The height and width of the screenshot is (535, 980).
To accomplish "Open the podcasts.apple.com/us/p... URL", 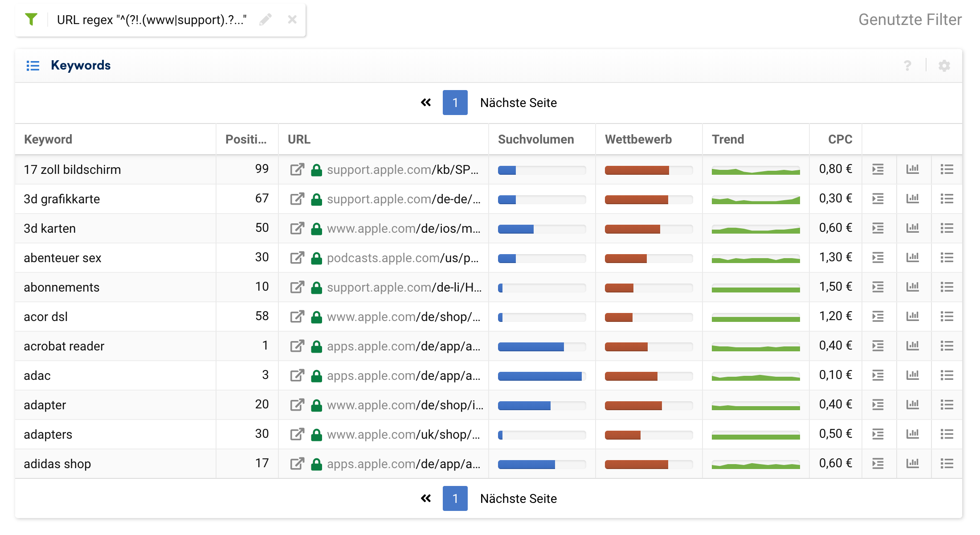I will click(x=403, y=258).
